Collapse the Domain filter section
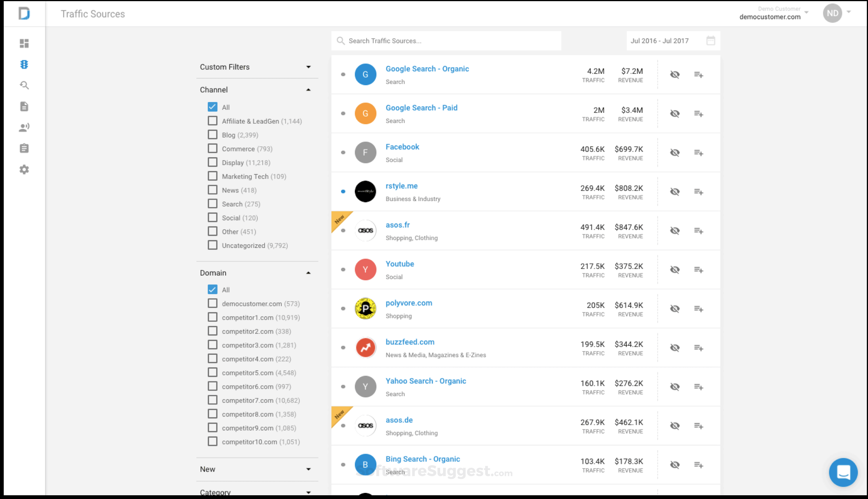Image resolution: width=868 pixels, height=499 pixels. pyautogui.click(x=309, y=272)
